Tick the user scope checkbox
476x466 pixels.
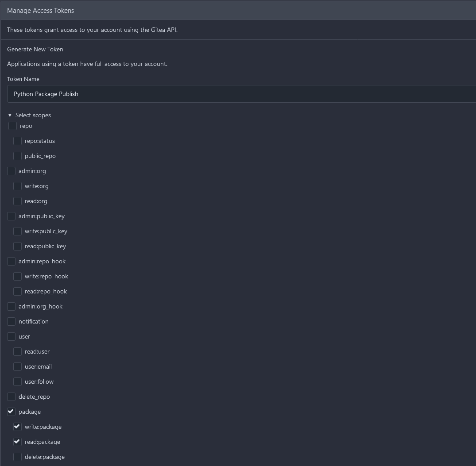(11, 336)
